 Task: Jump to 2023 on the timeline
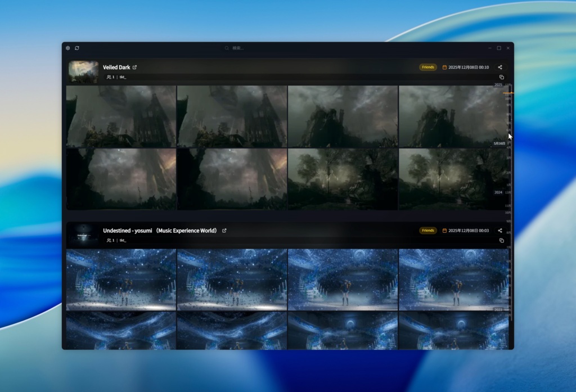[498, 310]
